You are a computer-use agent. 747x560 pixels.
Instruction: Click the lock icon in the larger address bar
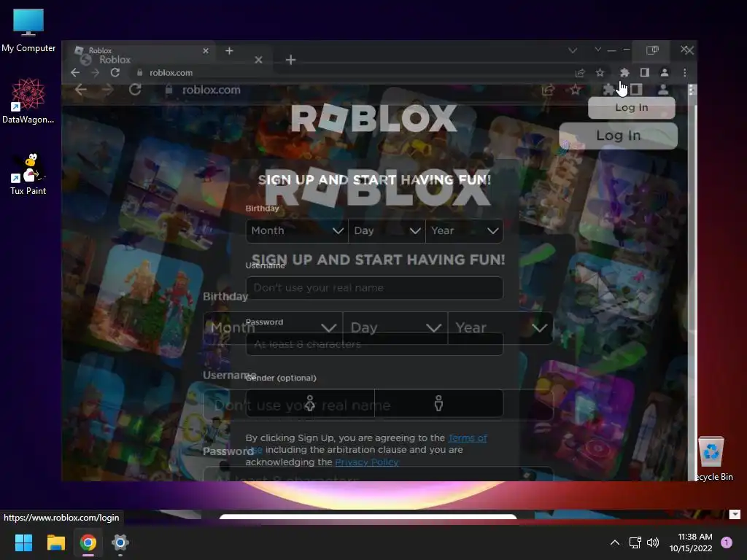[x=169, y=90]
